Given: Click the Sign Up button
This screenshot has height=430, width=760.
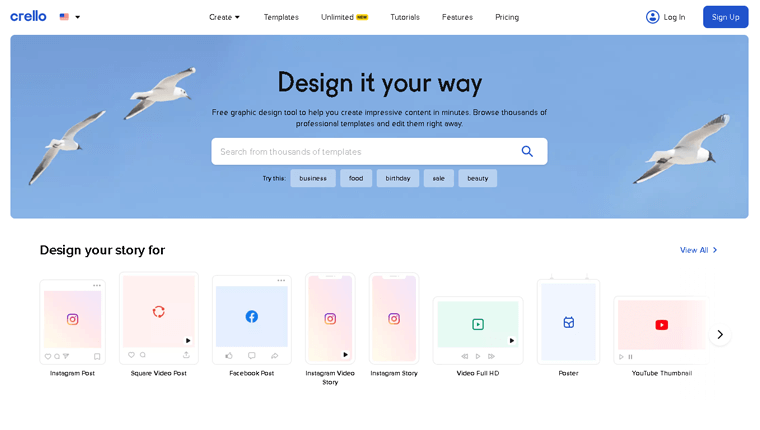Looking at the screenshot, I should [725, 17].
